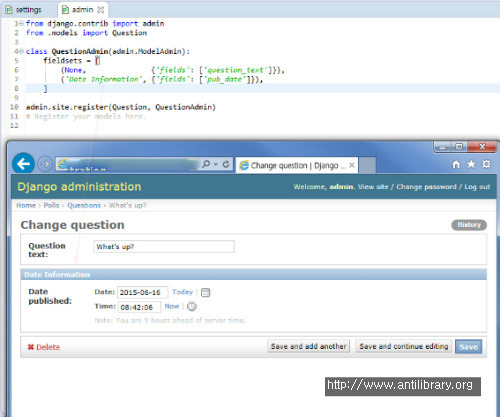Click the server time note text
500x417 pixels.
point(170,320)
